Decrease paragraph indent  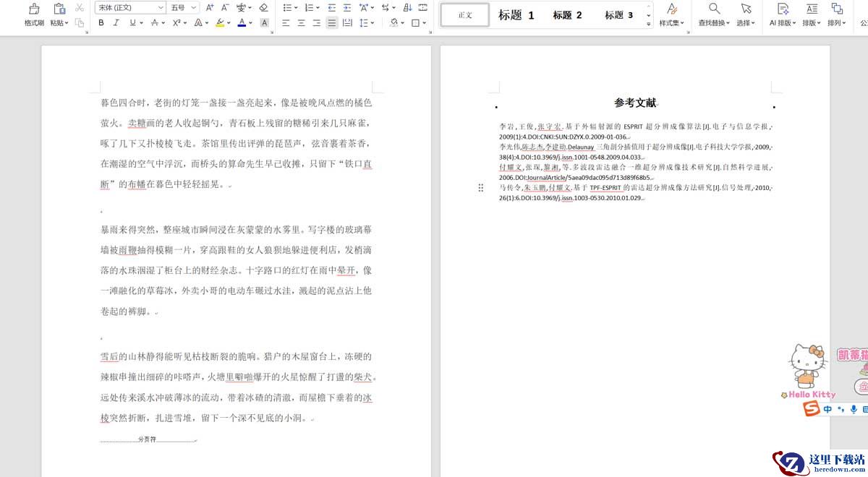331,7
